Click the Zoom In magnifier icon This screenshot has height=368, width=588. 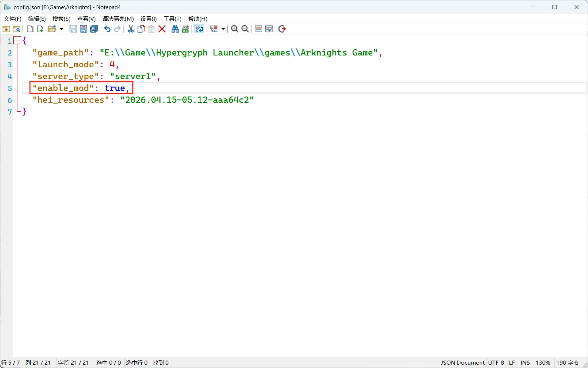(234, 29)
